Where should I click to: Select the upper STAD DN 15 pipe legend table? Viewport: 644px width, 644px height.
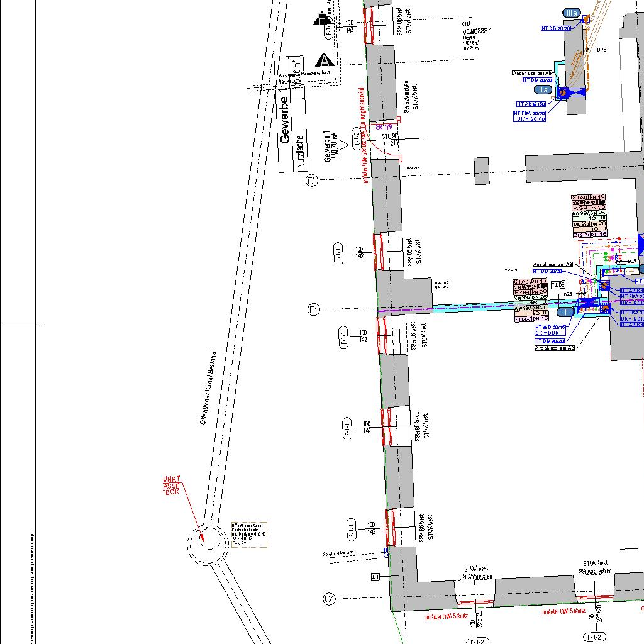click(589, 216)
